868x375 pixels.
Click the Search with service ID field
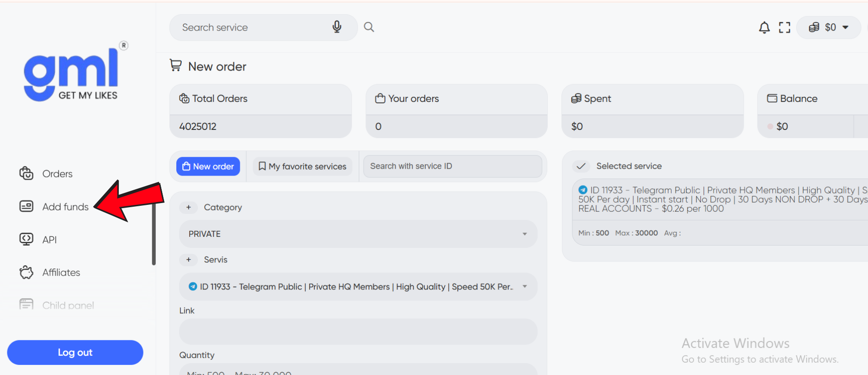tap(453, 166)
